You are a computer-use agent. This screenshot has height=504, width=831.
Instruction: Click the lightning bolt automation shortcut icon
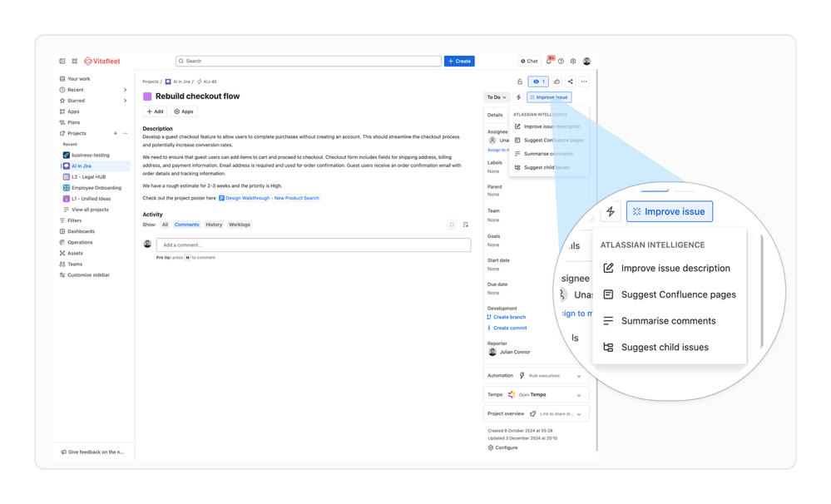coord(519,96)
